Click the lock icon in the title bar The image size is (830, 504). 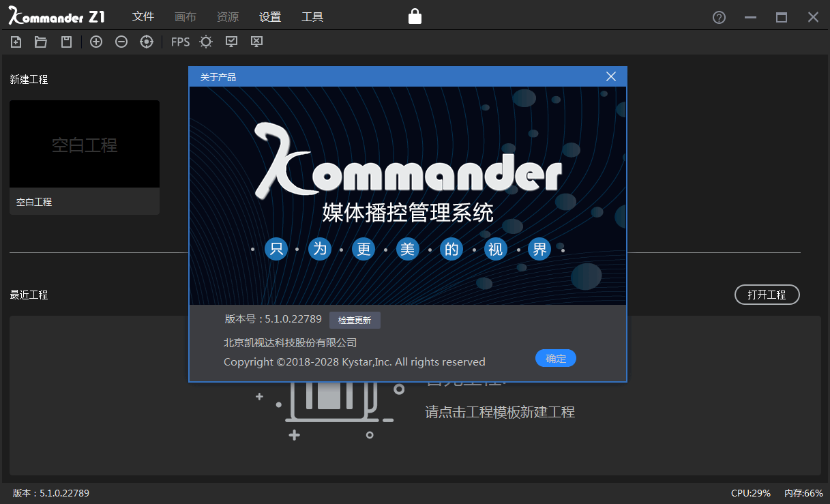tap(415, 16)
